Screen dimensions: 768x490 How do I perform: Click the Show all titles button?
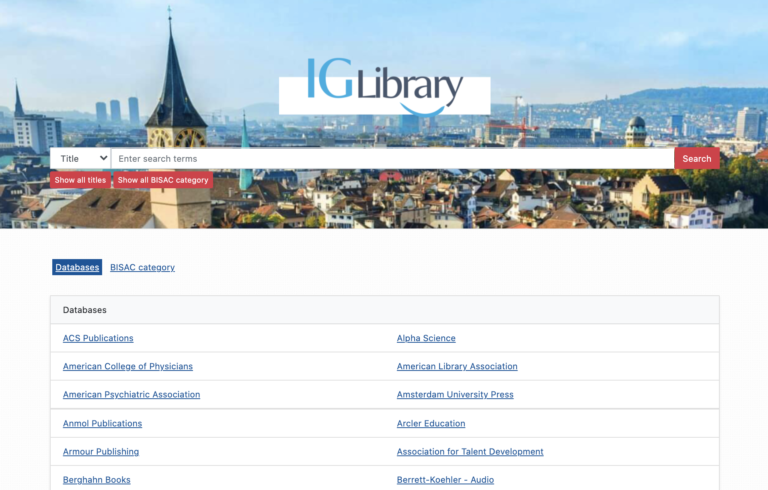tap(80, 180)
